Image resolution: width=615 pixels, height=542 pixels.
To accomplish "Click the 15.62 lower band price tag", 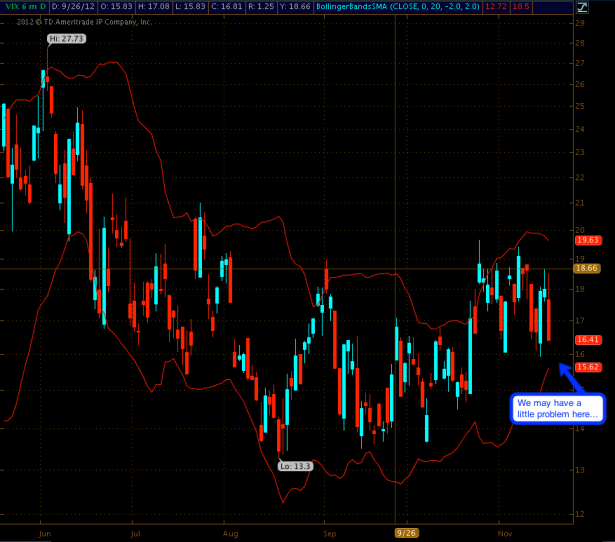I will click(587, 367).
